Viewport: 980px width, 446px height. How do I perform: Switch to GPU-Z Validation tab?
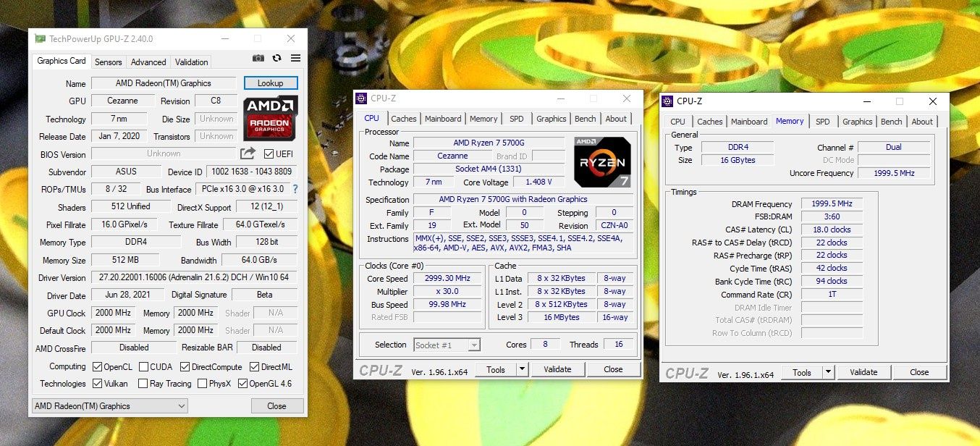click(192, 62)
